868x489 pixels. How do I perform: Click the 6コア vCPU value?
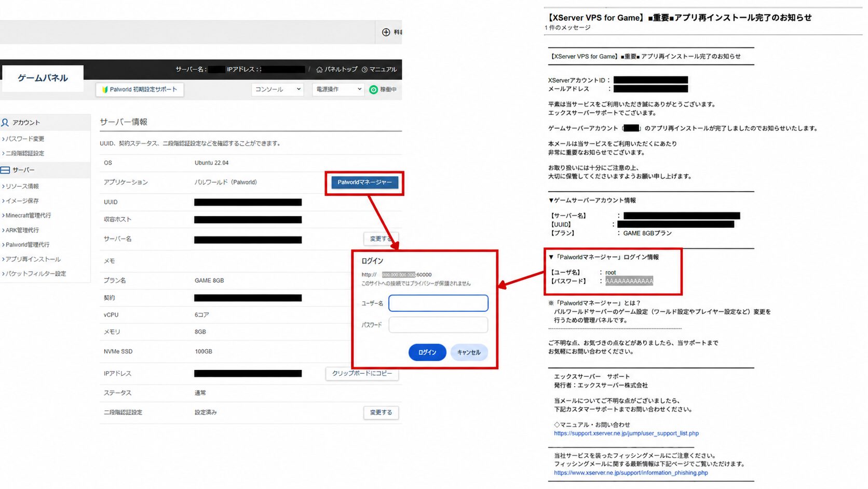click(201, 315)
